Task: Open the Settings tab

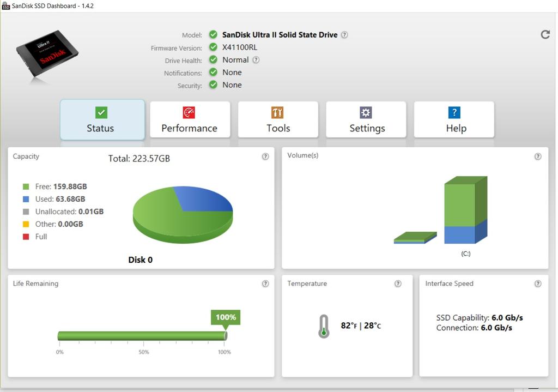Action: pos(366,119)
